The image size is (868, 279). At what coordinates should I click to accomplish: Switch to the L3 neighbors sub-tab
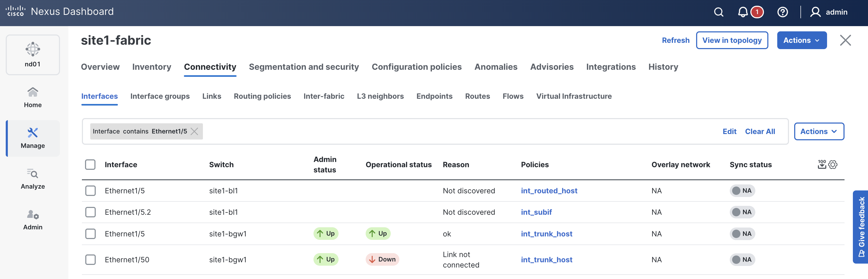click(x=380, y=96)
